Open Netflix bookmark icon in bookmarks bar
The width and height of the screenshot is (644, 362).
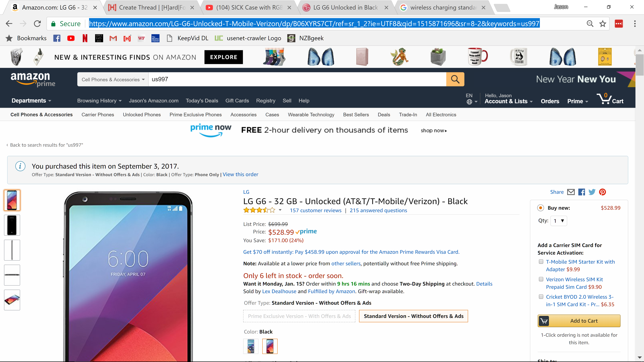[x=85, y=38]
